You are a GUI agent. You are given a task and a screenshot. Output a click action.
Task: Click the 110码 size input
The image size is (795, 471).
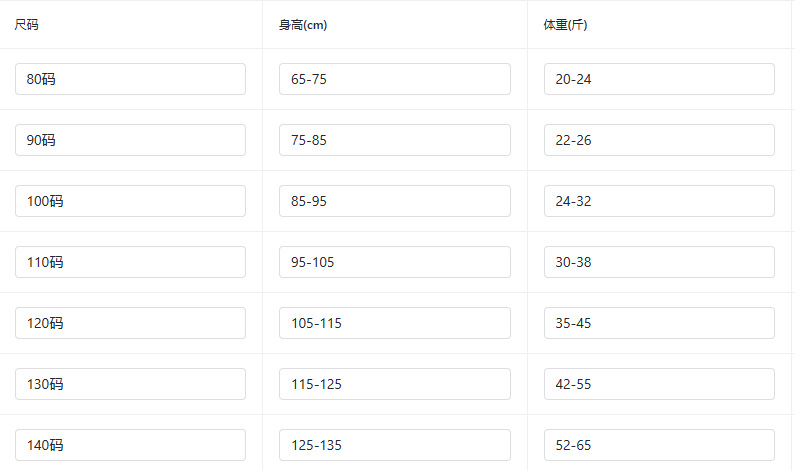pos(130,262)
